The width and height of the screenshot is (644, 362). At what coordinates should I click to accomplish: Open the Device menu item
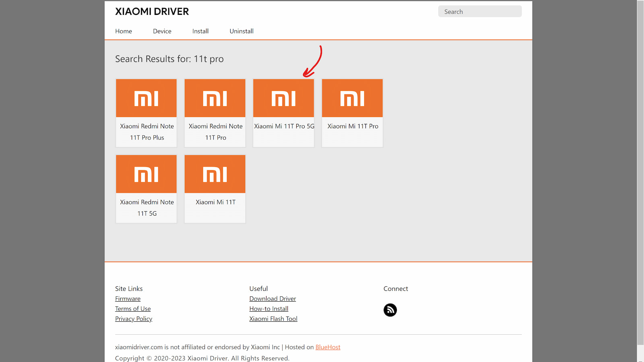[x=162, y=31]
